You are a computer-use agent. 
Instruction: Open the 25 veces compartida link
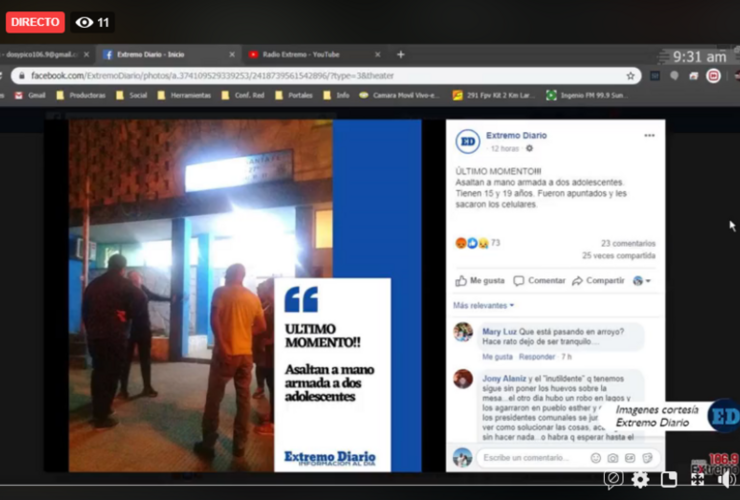tap(619, 256)
